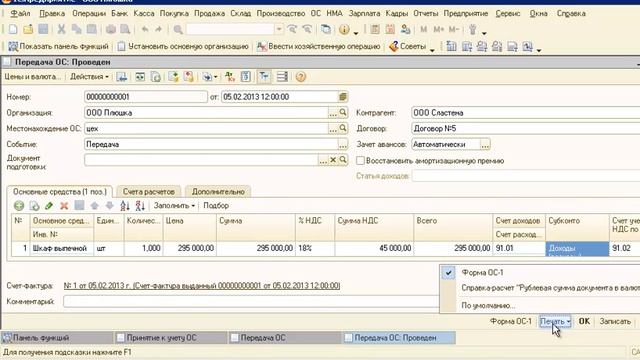Click the magnifier icon beside Местонахождение ОС field
The width and height of the screenshot is (640, 360).
tap(343, 128)
